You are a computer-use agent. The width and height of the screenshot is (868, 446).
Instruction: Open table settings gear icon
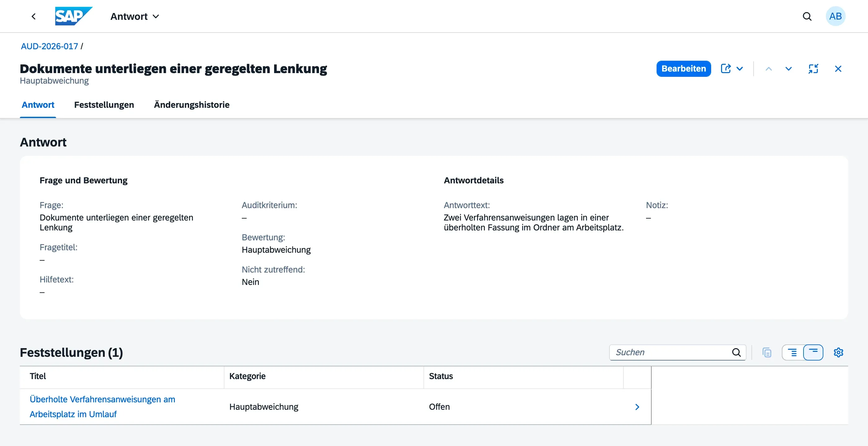(838, 352)
